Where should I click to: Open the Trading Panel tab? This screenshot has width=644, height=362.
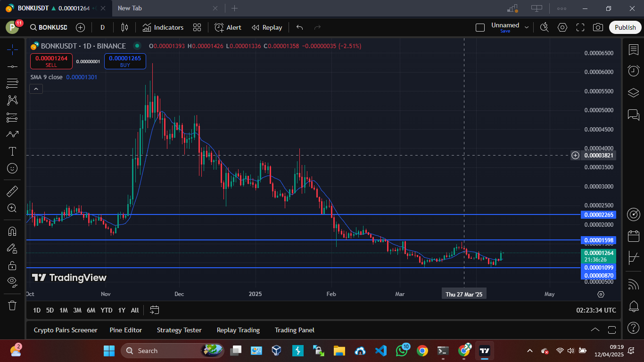coord(295,330)
